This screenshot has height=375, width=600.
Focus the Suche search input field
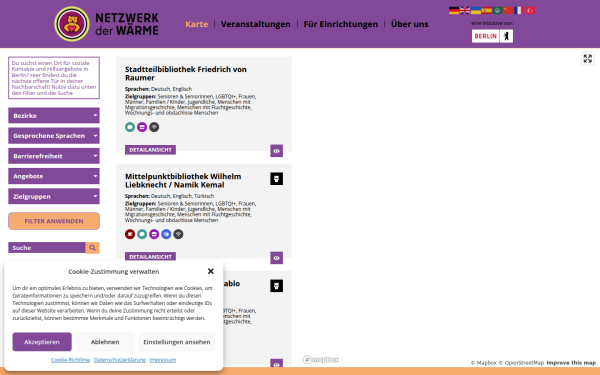coord(47,248)
